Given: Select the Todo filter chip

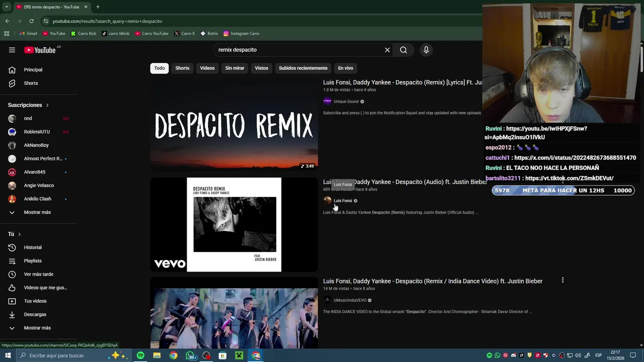Looking at the screenshot, I should pyautogui.click(x=159, y=68).
